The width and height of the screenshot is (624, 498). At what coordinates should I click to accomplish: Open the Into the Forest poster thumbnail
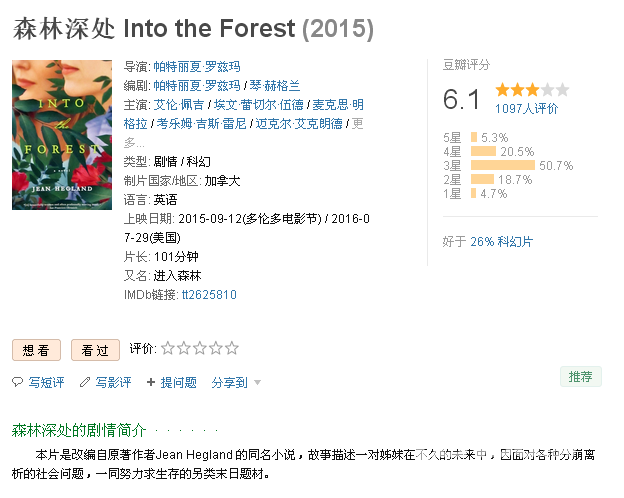(x=62, y=135)
